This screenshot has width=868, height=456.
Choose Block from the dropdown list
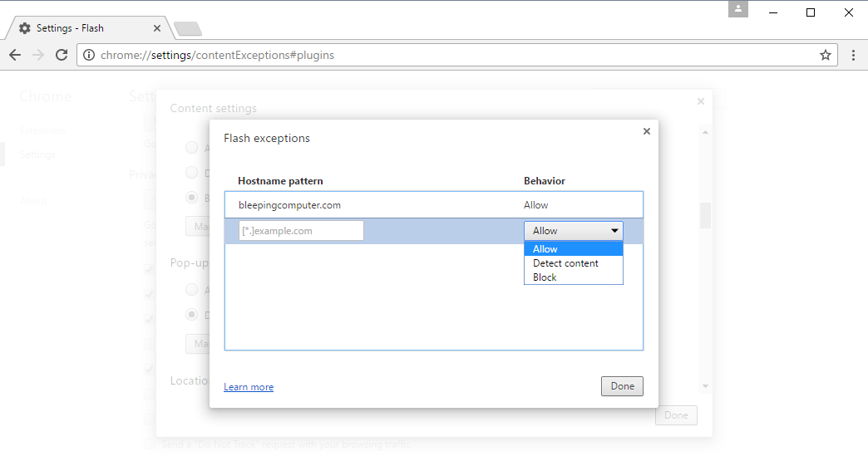574,277
